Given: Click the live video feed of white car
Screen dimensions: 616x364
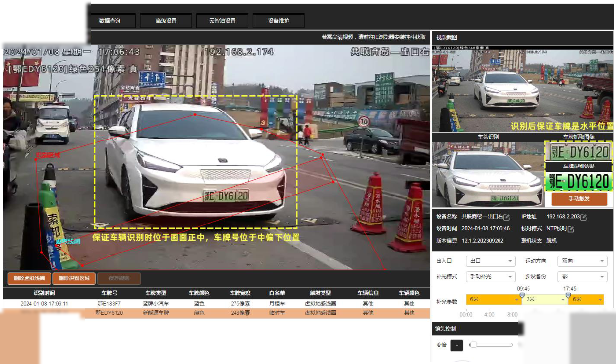Looking at the screenshot, I should 216,157.
